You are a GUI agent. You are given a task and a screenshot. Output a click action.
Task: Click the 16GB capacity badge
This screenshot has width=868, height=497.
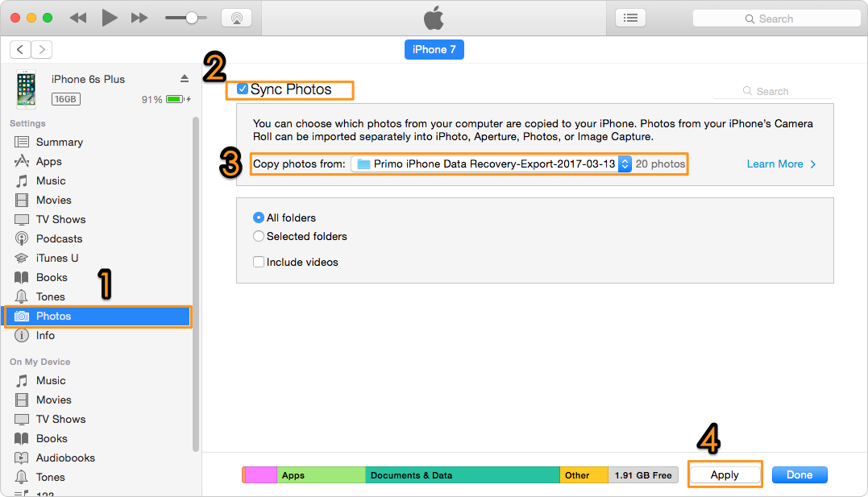pos(66,99)
